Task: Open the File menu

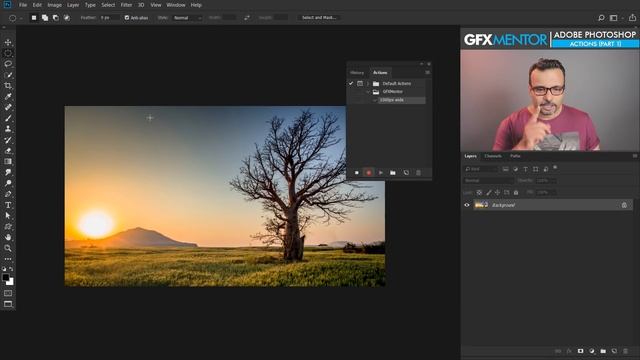Action: (x=23, y=5)
